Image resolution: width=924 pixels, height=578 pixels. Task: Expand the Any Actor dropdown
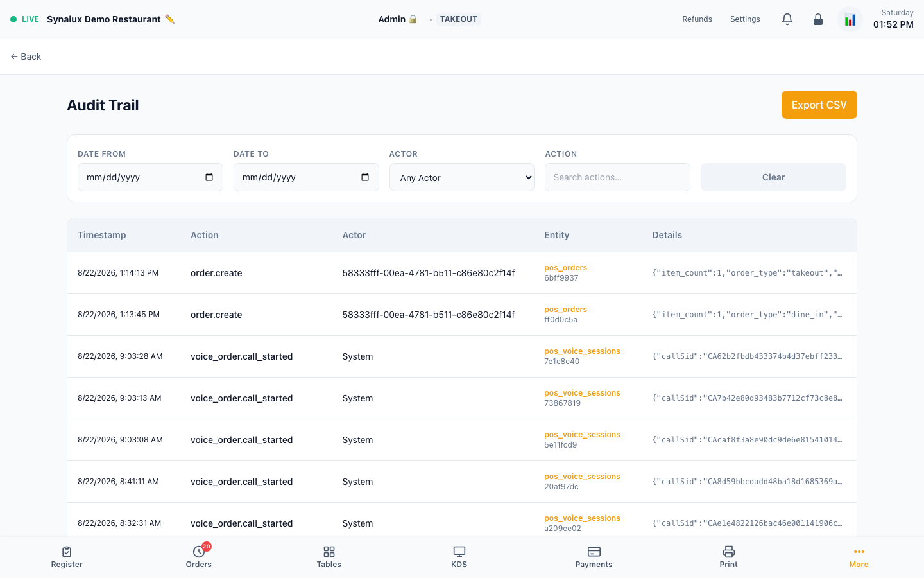coord(462,177)
